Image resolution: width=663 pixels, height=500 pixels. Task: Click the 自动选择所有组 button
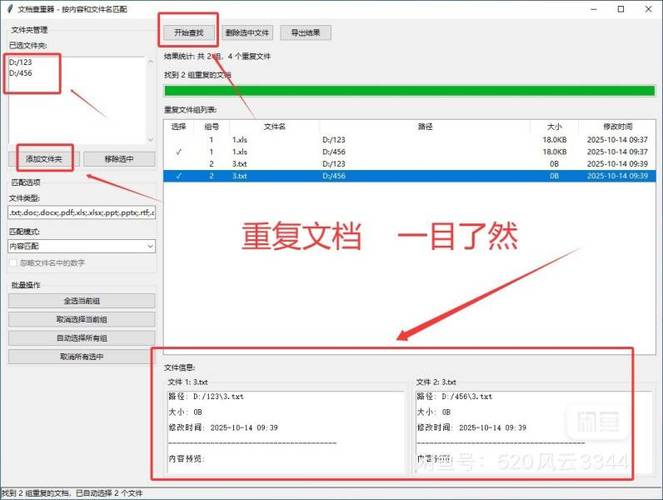[82, 338]
